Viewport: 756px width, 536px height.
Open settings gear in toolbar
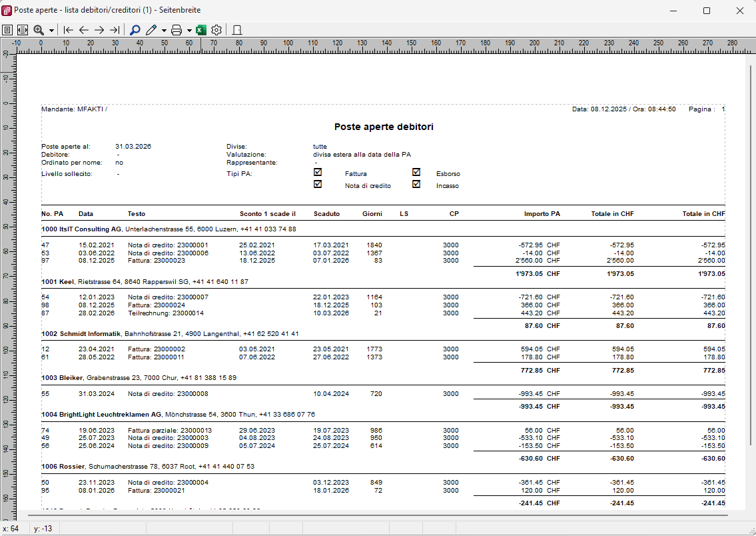click(x=216, y=30)
